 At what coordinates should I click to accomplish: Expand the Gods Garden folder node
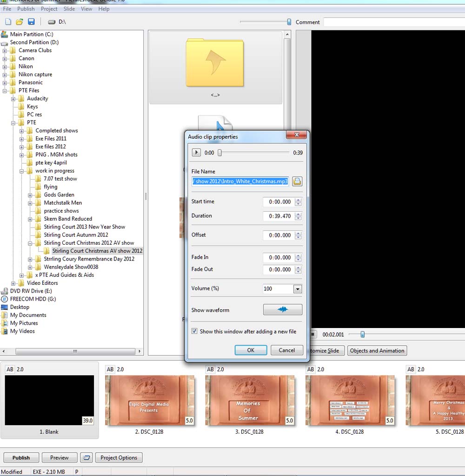[30, 195]
